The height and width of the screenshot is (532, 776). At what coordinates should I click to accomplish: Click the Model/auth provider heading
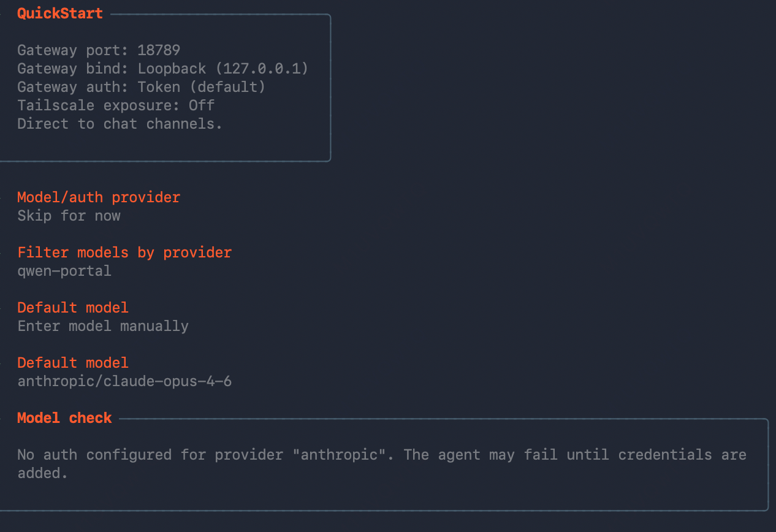point(99,197)
